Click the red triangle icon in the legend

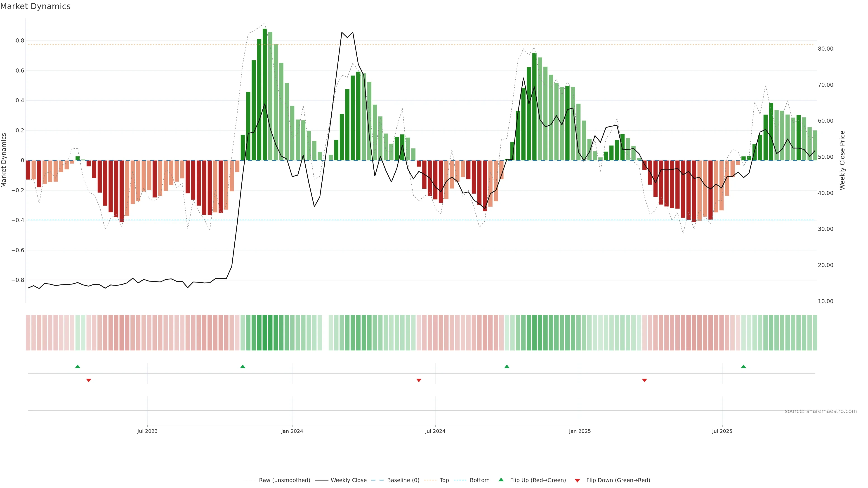click(577, 481)
